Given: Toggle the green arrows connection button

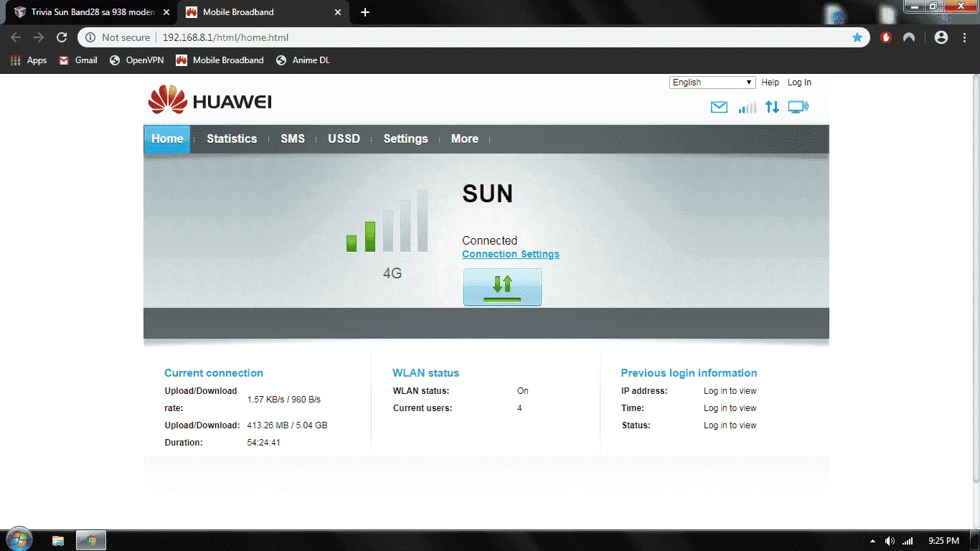Looking at the screenshot, I should click(502, 287).
